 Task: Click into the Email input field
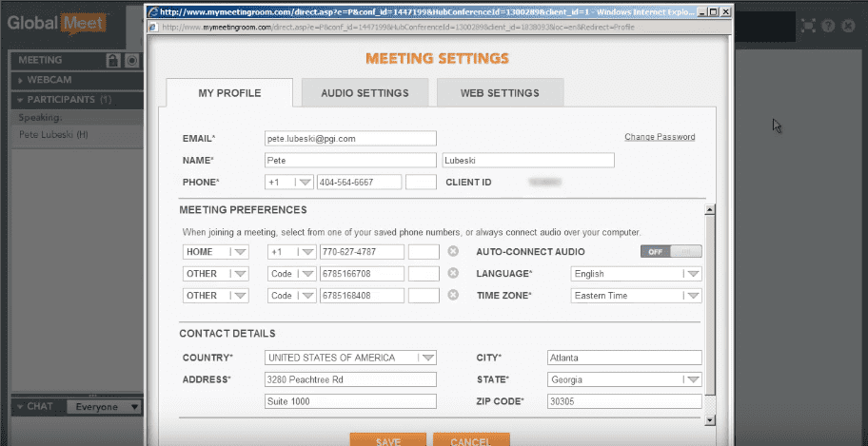[x=349, y=138]
